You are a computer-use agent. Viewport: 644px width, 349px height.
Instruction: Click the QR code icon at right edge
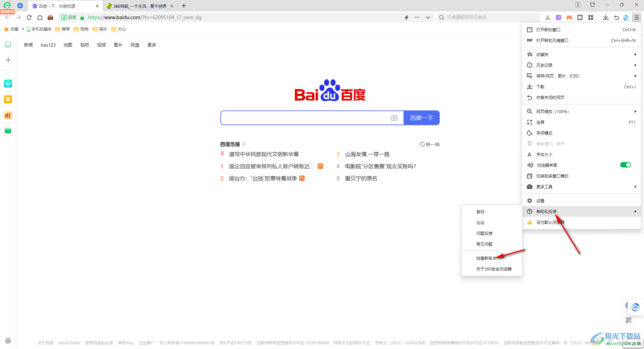(x=629, y=320)
